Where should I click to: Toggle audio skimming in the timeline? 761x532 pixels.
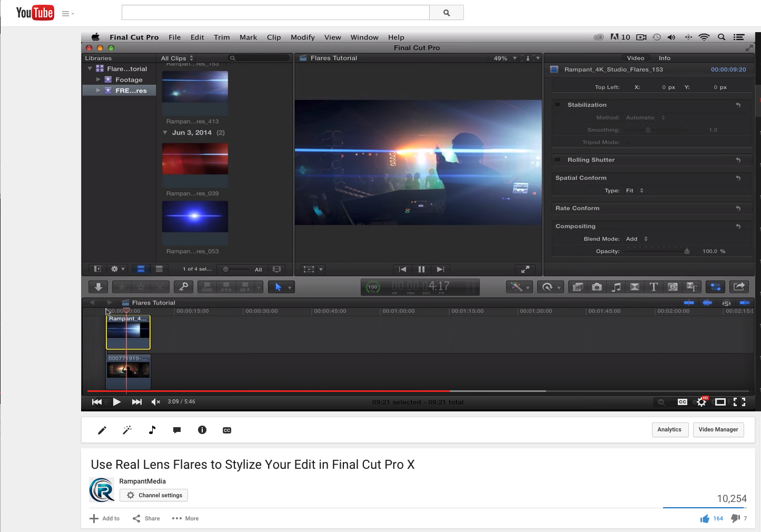tap(707, 303)
